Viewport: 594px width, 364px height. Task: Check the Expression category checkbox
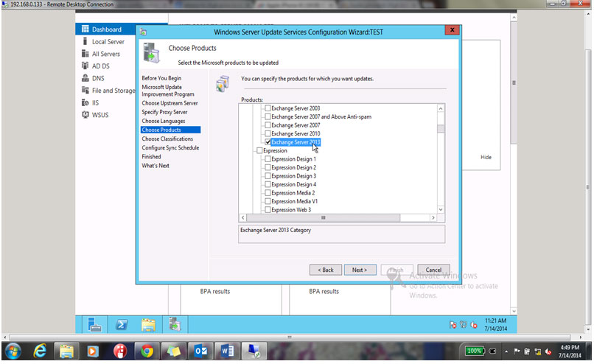[259, 150]
